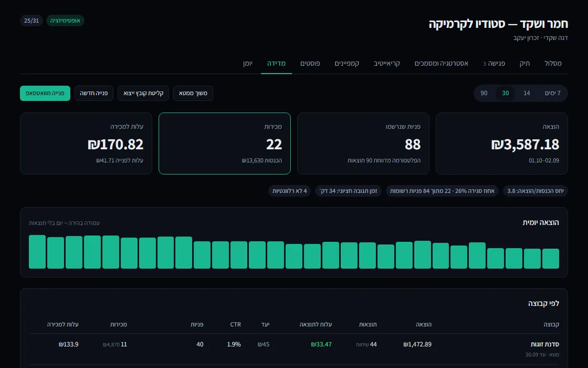
Task: Switch to the פוסטים tab
Action: click(310, 63)
